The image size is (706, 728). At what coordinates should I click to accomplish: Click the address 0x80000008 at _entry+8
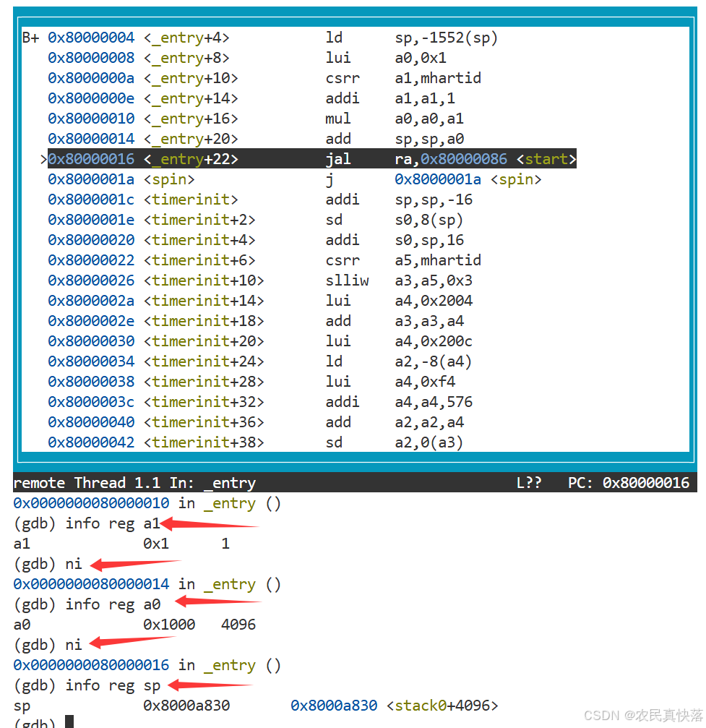[91, 59]
